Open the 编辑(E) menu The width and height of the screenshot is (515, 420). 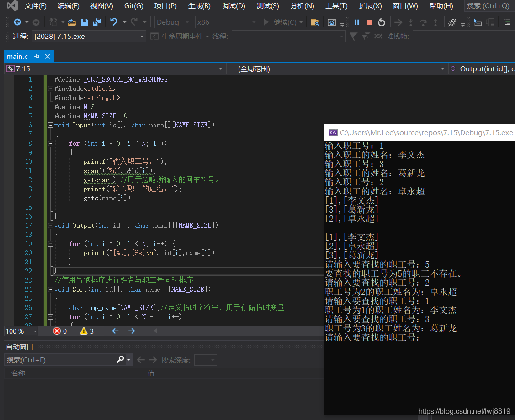tap(69, 5)
